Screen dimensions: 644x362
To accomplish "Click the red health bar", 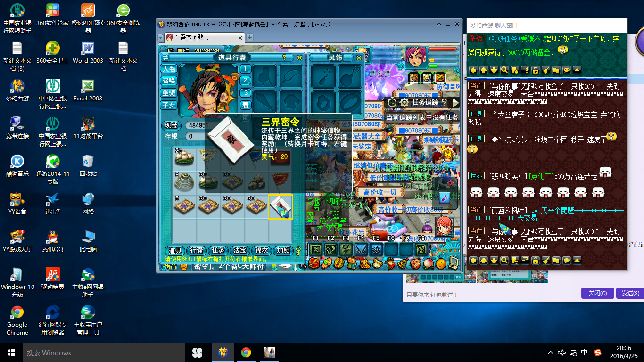I will pos(443,49).
